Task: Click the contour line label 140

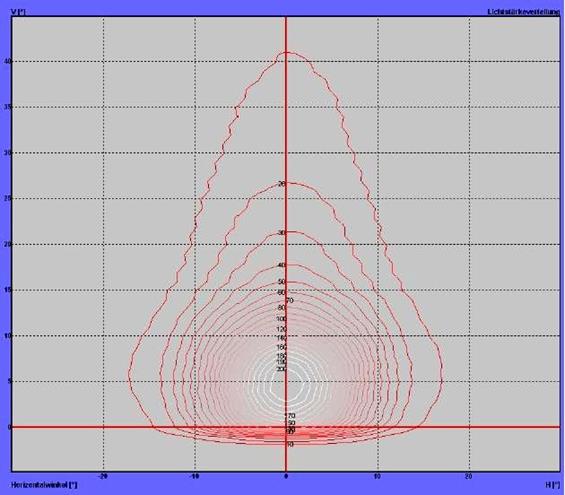Action: click(x=281, y=338)
